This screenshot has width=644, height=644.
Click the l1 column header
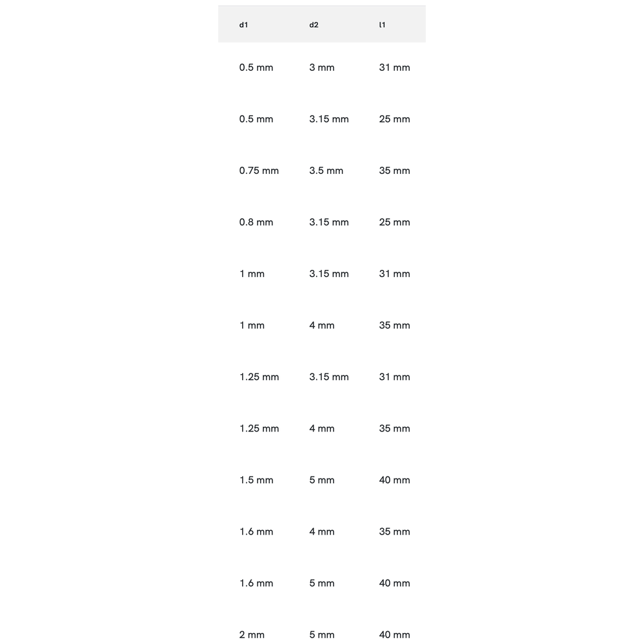point(383,25)
